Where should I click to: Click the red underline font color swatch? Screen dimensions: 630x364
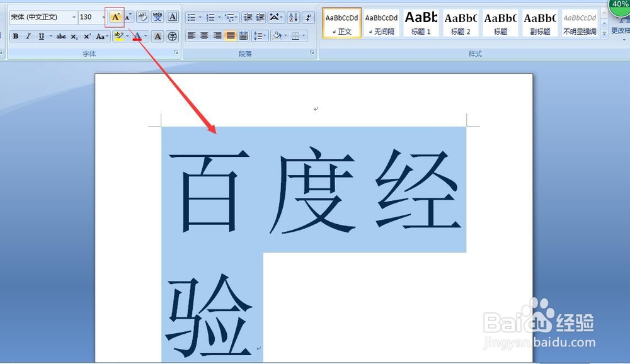pyautogui.click(x=138, y=39)
